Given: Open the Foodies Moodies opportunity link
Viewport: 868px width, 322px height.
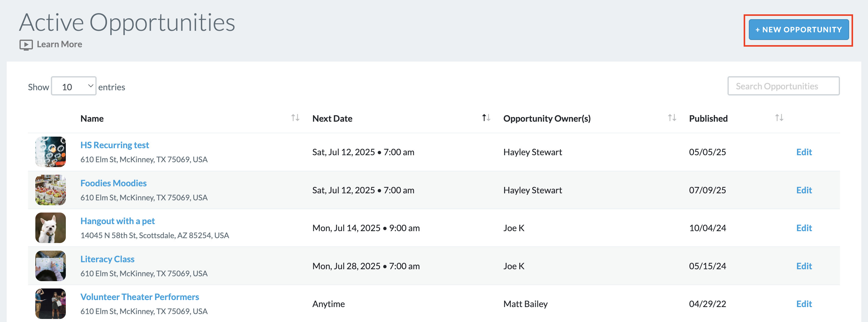Looking at the screenshot, I should (x=114, y=183).
